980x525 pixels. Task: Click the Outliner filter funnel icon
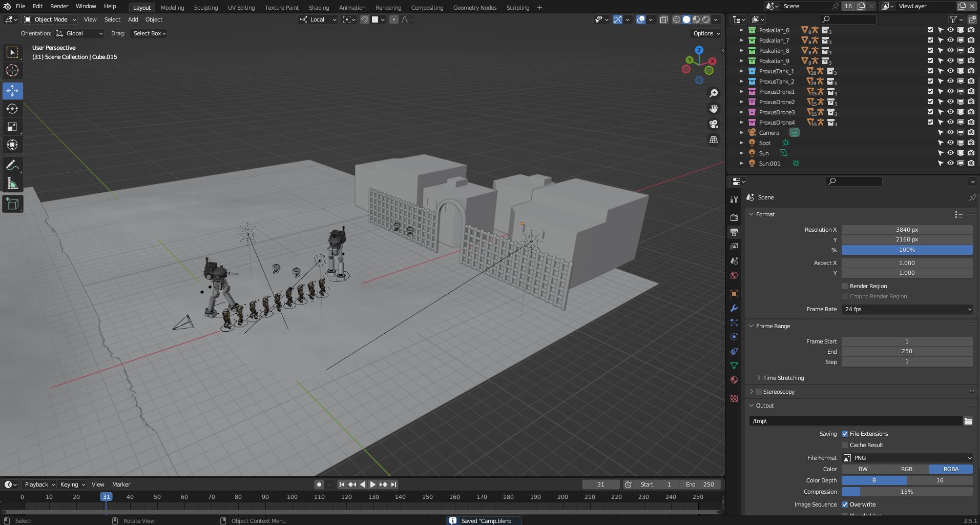(x=953, y=19)
